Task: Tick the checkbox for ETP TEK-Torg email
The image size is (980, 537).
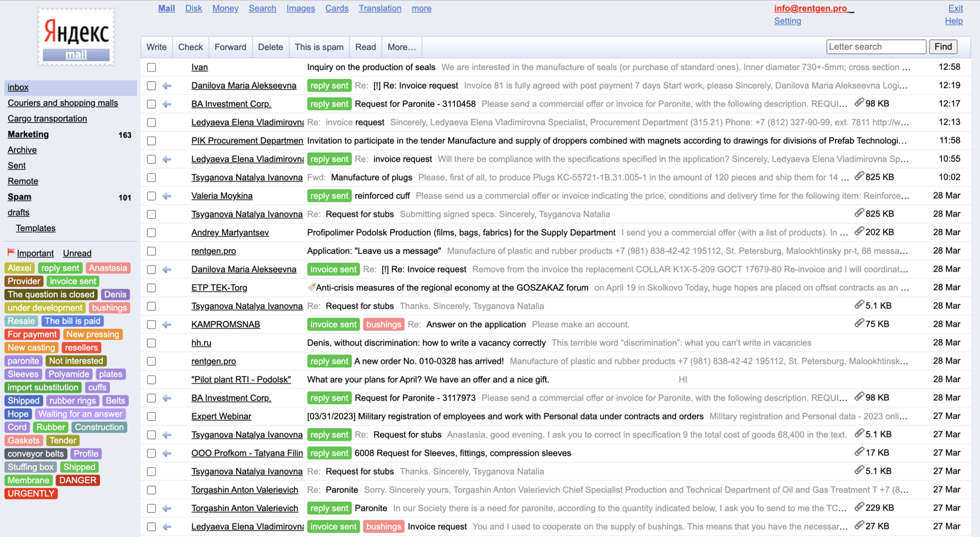Action: point(152,288)
